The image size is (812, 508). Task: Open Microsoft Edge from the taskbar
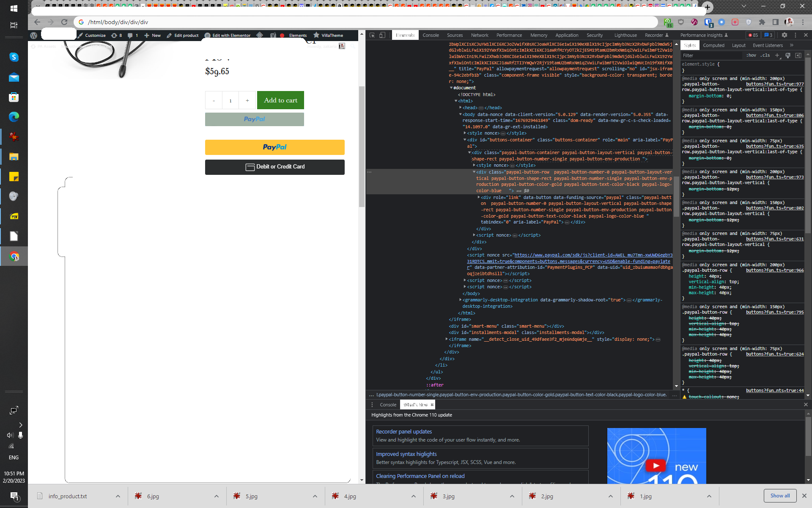click(x=14, y=117)
